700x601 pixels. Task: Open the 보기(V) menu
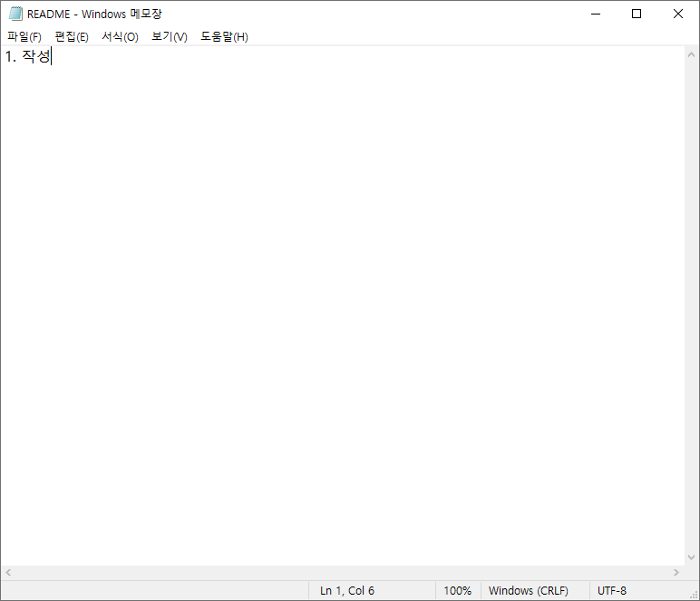pos(170,36)
